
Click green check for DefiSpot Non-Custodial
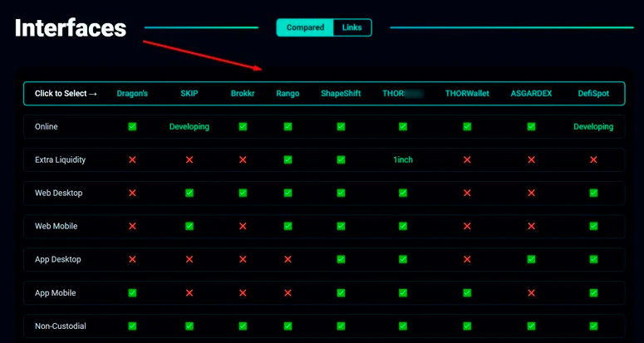(593, 326)
